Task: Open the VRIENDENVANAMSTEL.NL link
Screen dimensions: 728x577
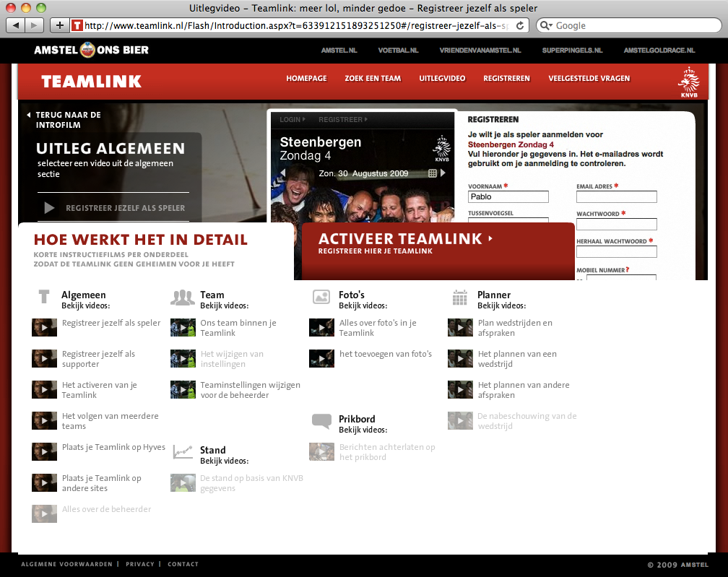Action: coord(480,50)
